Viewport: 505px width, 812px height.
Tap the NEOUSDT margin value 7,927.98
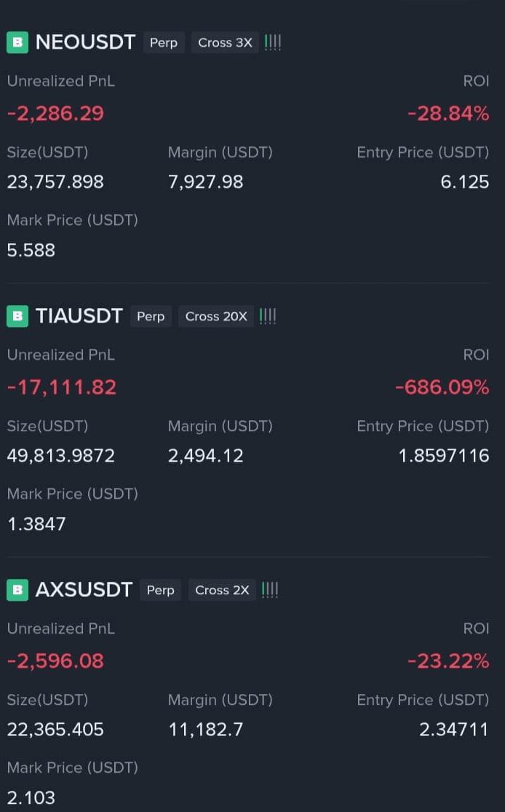pos(205,182)
